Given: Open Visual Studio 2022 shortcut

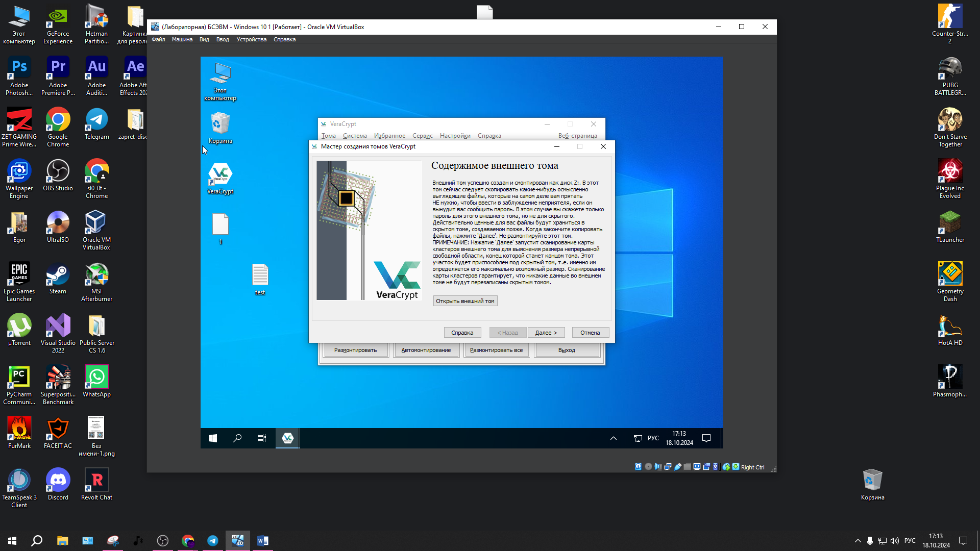Looking at the screenshot, I should tap(58, 334).
